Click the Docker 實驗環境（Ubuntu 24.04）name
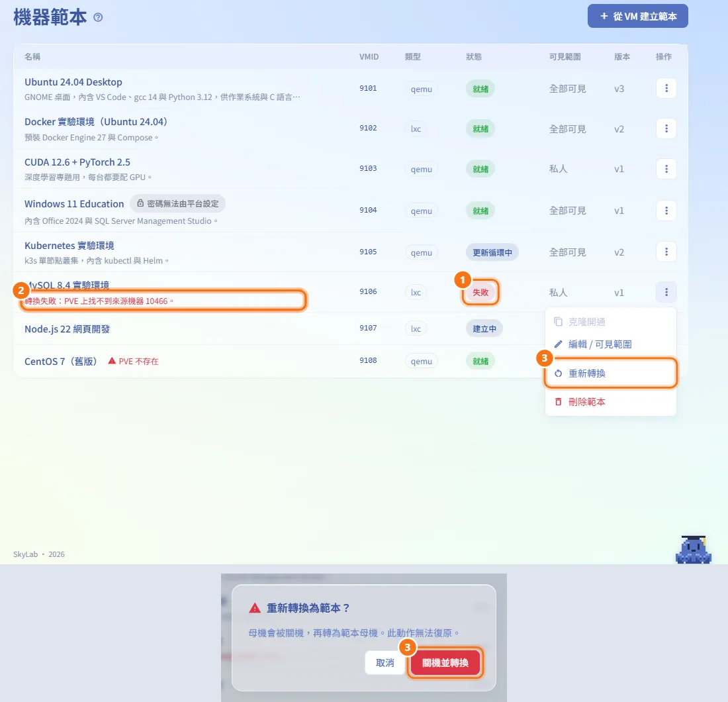728x702 pixels. coord(96,122)
